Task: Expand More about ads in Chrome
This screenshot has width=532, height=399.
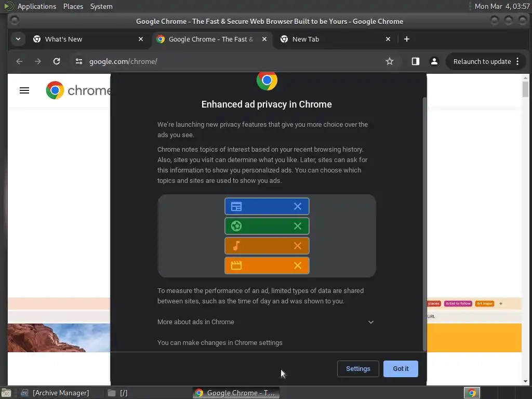Action: tap(265, 322)
